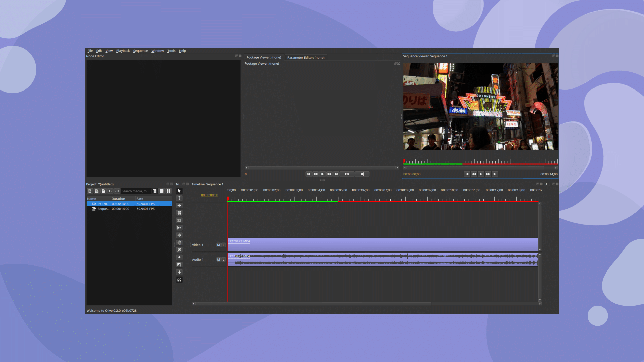644x362 pixels.
Task: Select the Slide tool with four-way arrows
Action: [x=179, y=235]
